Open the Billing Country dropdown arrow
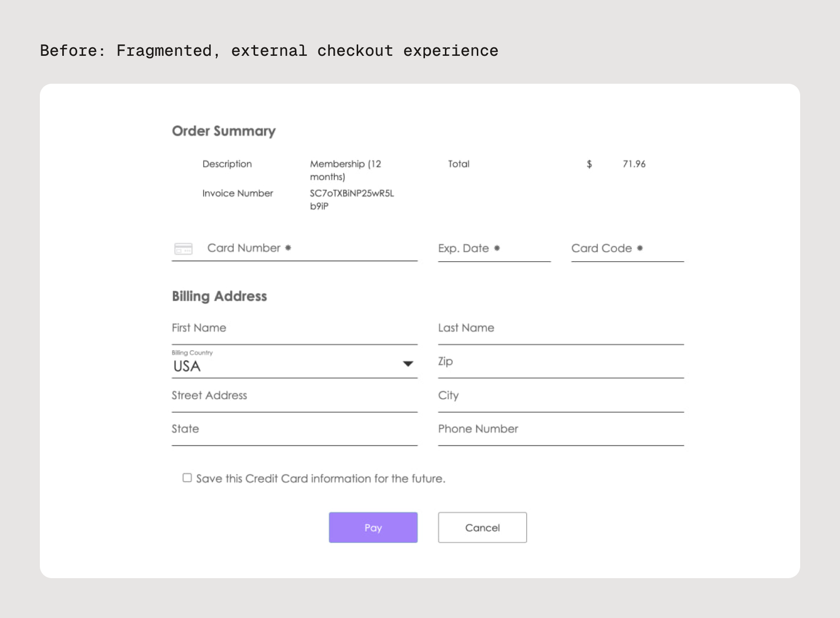The image size is (840, 618). point(408,364)
